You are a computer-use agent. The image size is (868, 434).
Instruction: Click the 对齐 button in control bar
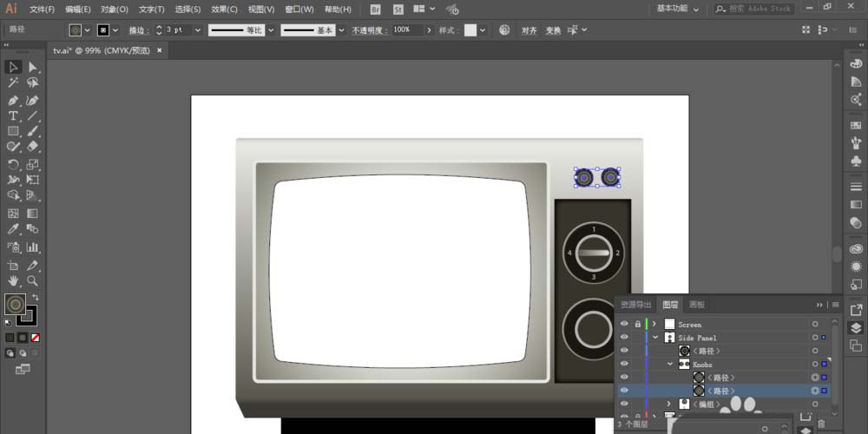pyautogui.click(x=529, y=30)
